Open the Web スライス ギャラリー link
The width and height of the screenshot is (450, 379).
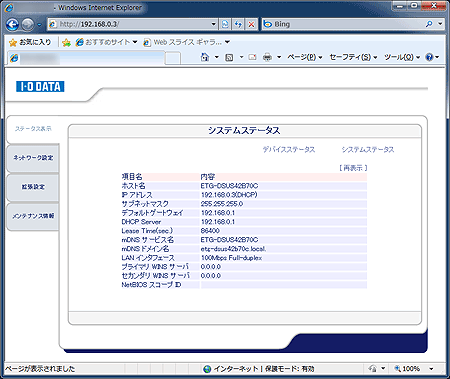[x=186, y=42]
